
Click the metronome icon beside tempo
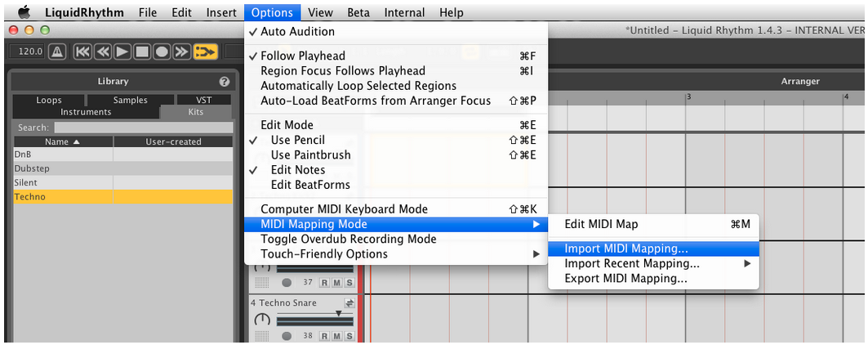pyautogui.click(x=58, y=52)
